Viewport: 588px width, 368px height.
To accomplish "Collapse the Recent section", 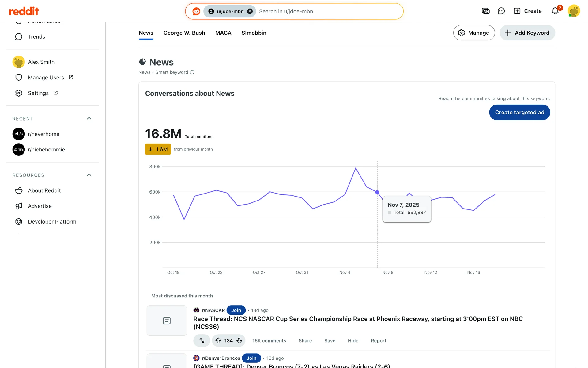I will click(89, 118).
